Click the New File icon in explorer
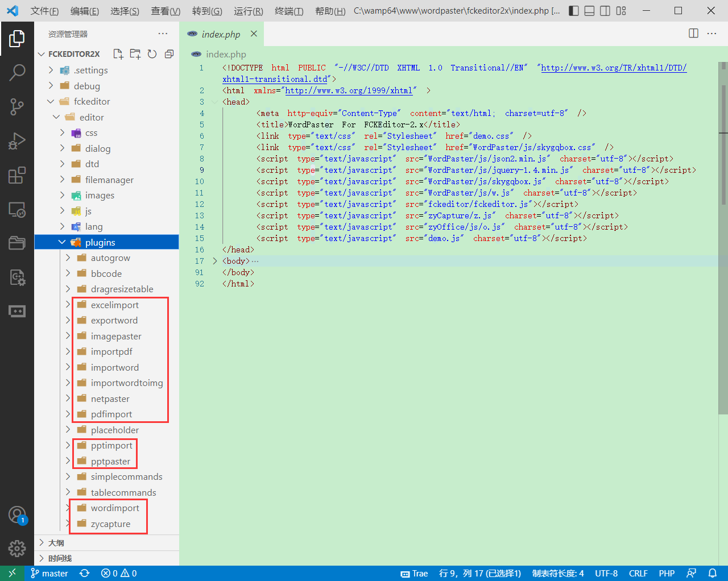 (118, 54)
